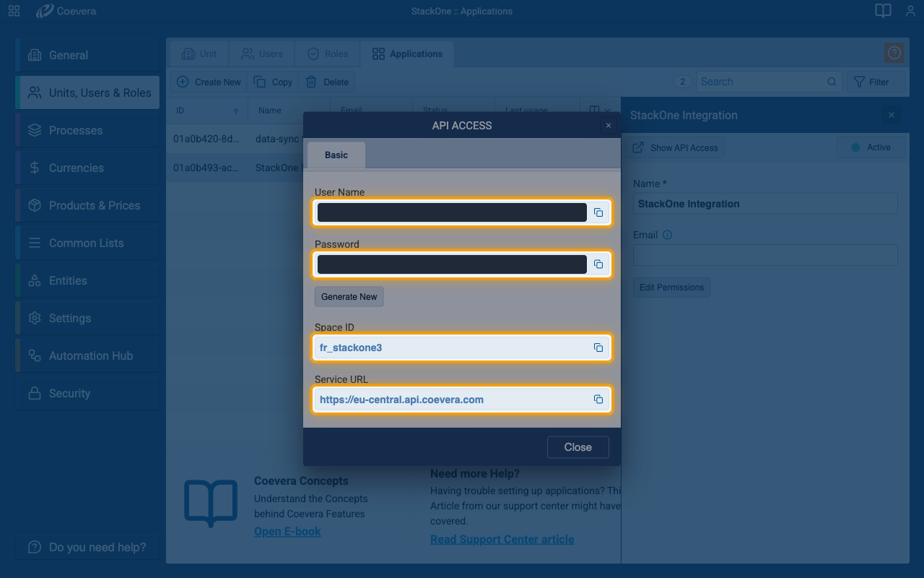Open Settings in the sidebar
The image size is (924, 578).
coord(87,319)
